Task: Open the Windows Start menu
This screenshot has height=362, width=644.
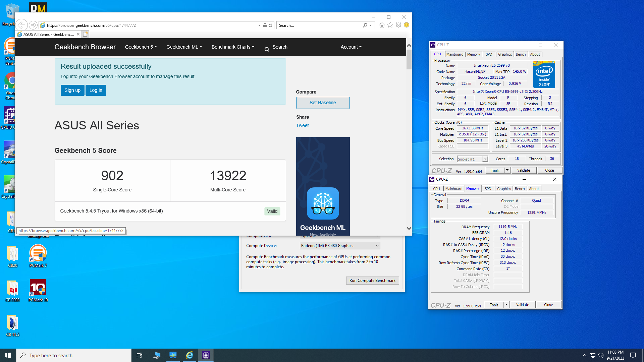Action: coord(8,355)
